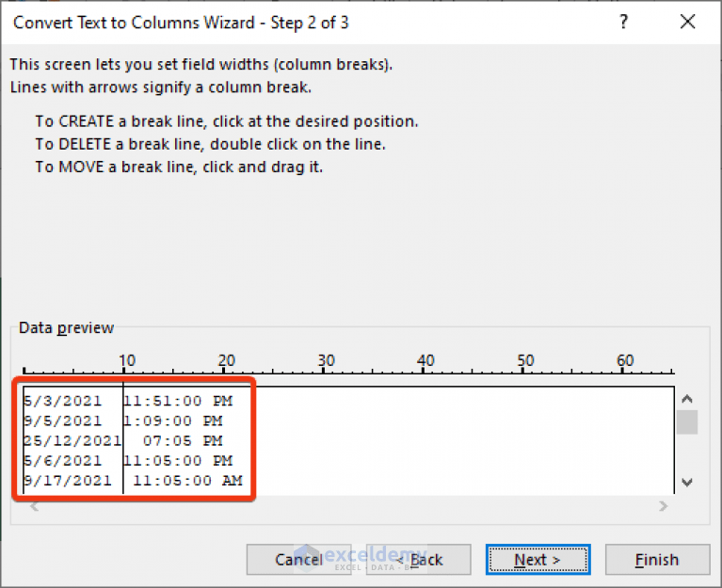This screenshot has height=588, width=722.
Task: Click the 'To MOVE a break line' instruction
Action: 179,167
